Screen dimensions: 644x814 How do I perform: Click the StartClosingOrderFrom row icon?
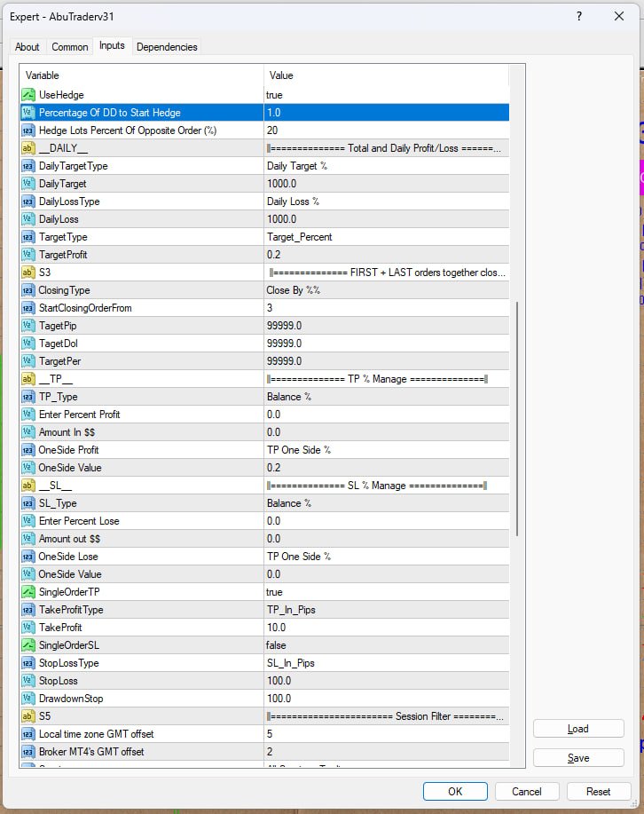click(x=28, y=308)
